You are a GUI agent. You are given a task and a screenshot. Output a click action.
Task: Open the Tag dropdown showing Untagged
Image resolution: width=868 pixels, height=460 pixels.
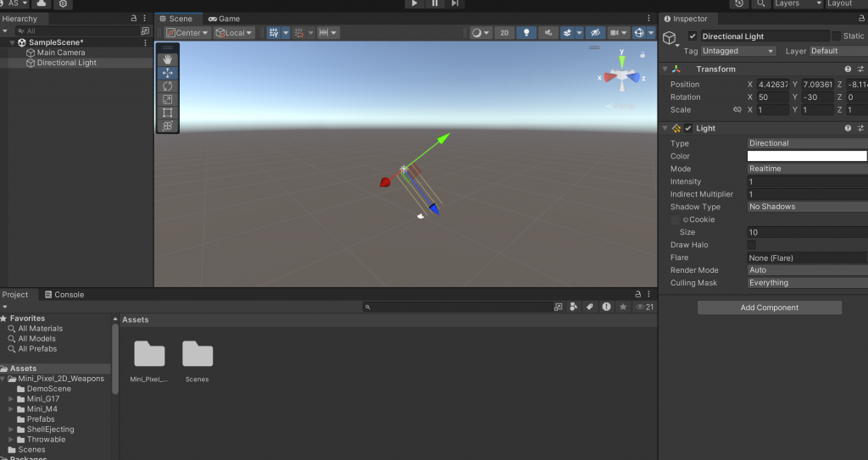(x=737, y=51)
